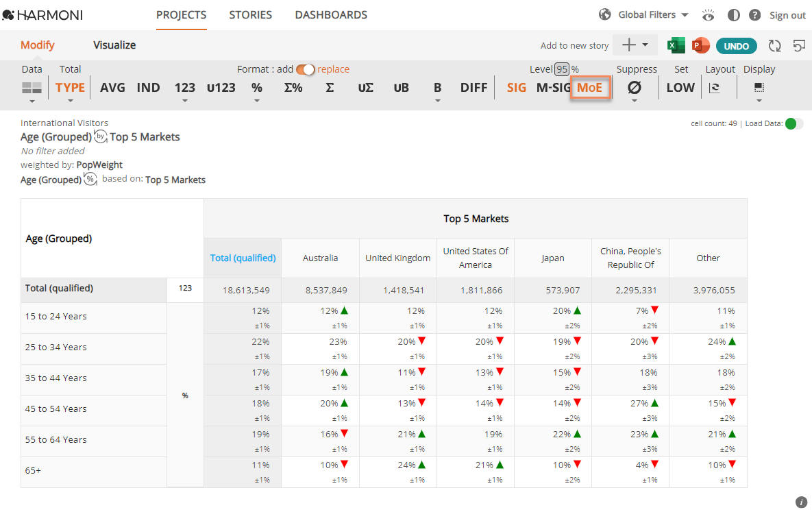This screenshot has height=512, width=812.
Task: Export to PowerPoint icon
Action: (701, 46)
